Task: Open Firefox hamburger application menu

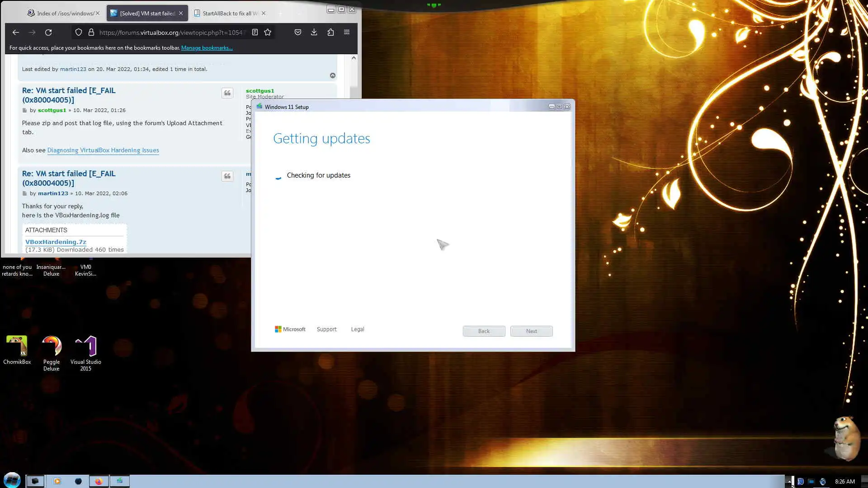Action: click(x=347, y=32)
